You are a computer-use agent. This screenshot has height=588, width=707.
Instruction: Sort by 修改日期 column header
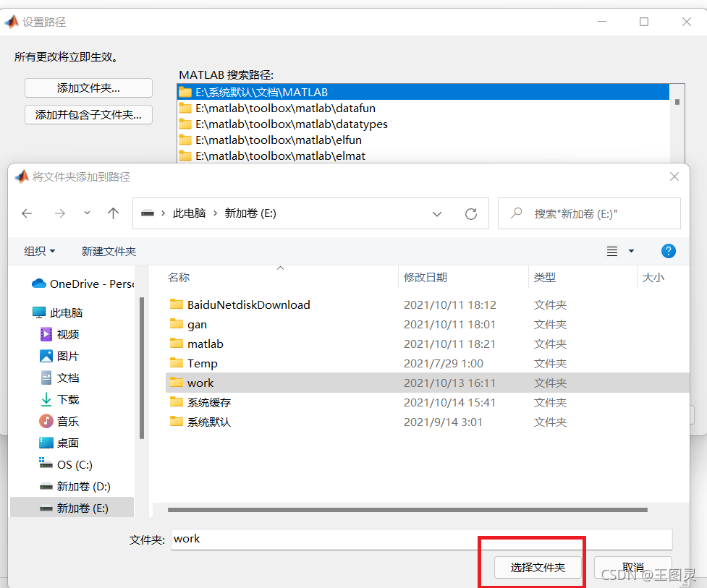(x=426, y=277)
